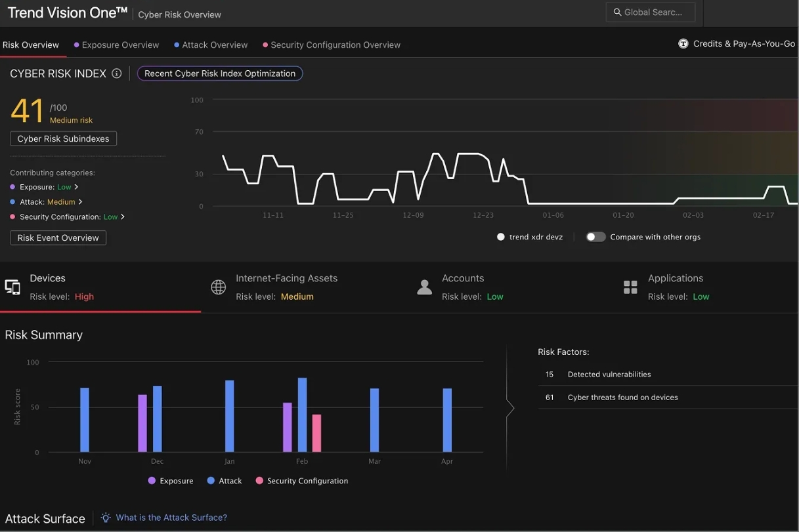Click the Devices monitor icon
The height and width of the screenshot is (532, 799).
pos(12,287)
